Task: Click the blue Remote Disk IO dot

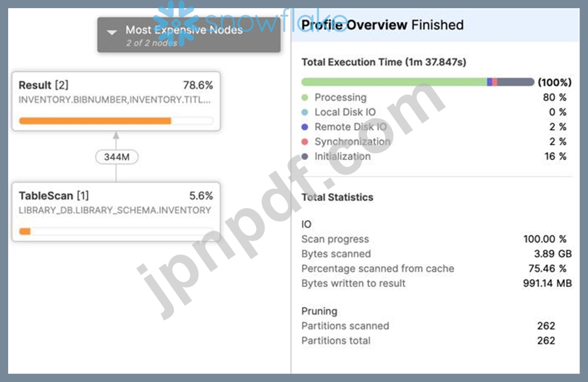Action: [x=305, y=127]
